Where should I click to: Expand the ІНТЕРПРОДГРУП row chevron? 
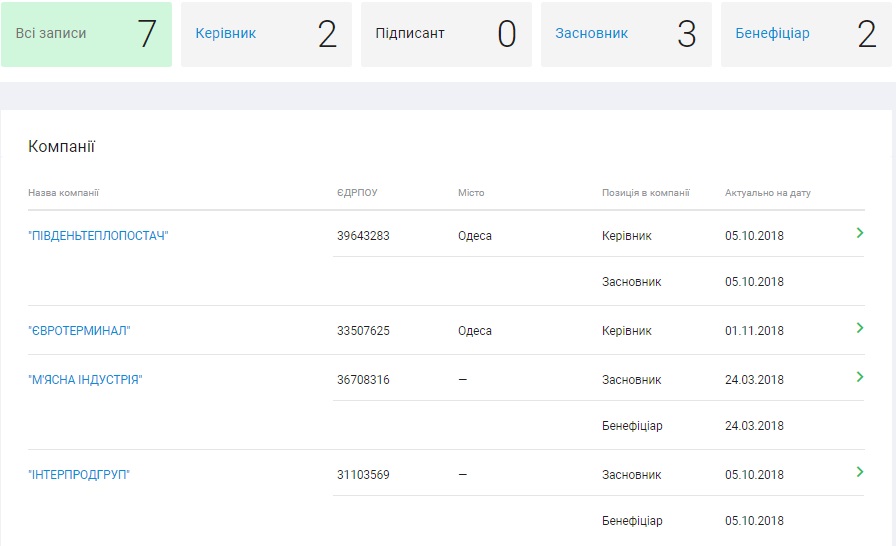coord(859,472)
